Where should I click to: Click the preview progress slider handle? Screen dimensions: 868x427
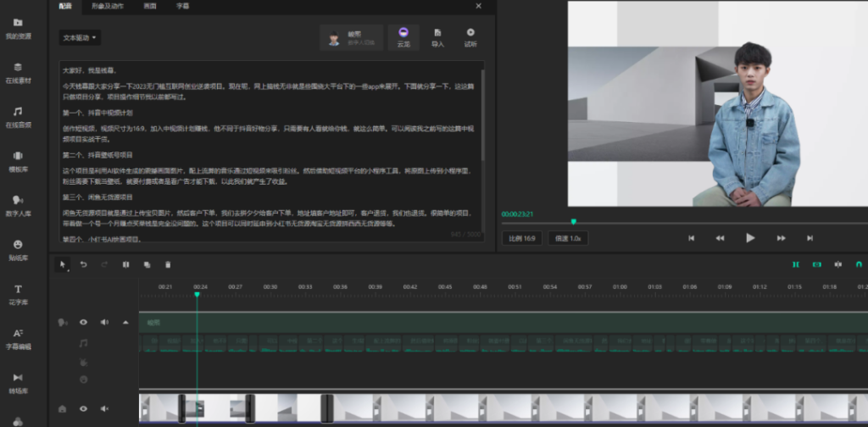(573, 222)
